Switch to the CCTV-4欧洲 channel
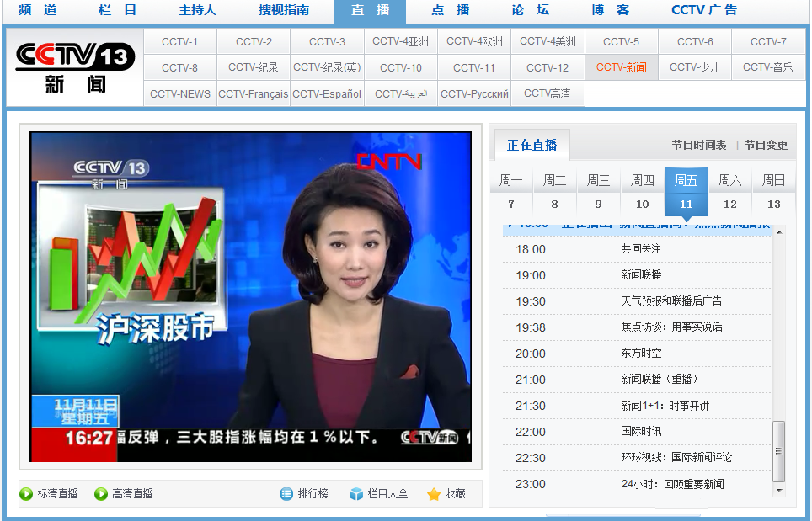The width and height of the screenshot is (812, 521). pyautogui.click(x=474, y=41)
